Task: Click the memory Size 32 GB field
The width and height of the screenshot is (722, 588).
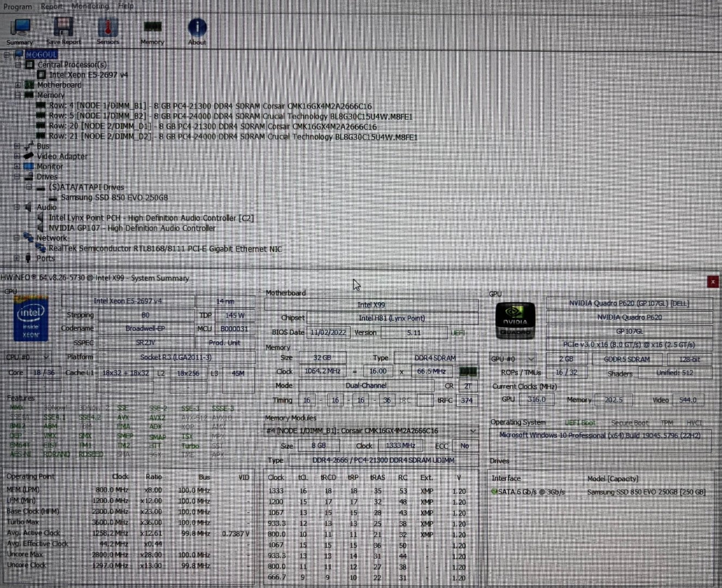Action: (322, 358)
